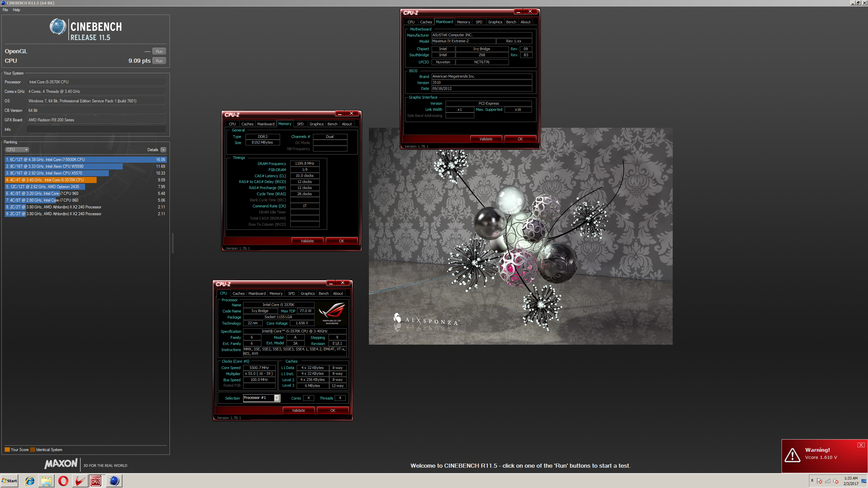Open the Cinebench Help menu

click(16, 10)
